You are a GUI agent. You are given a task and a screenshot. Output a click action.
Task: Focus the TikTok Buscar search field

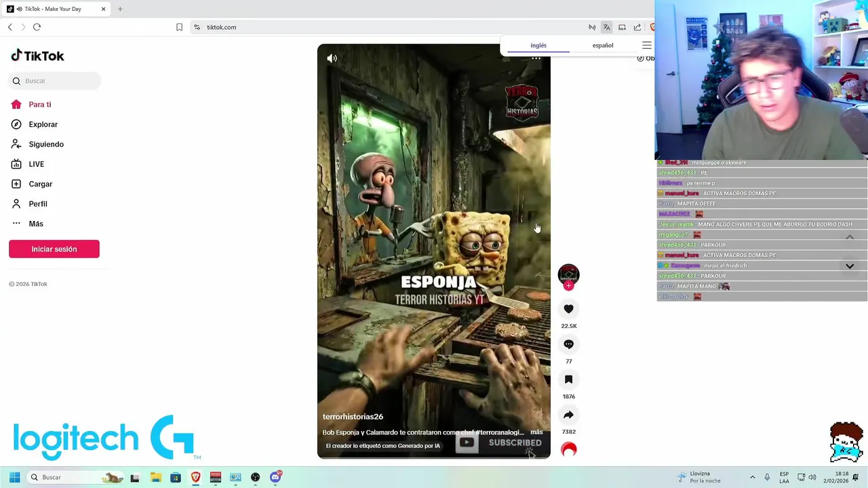(x=55, y=81)
